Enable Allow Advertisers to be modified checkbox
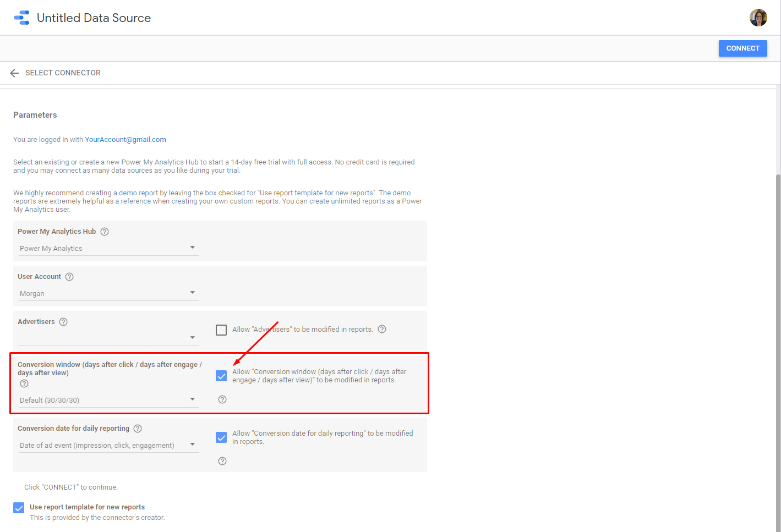The width and height of the screenshot is (781, 532). coord(221,330)
